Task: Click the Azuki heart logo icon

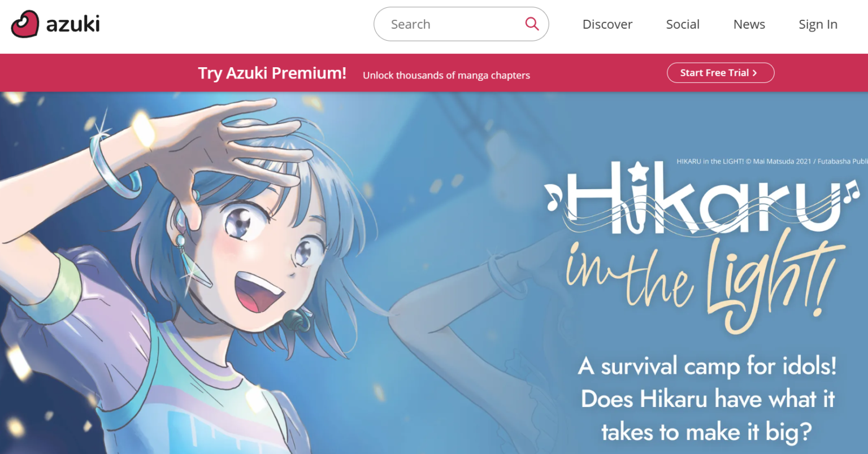Action: [x=25, y=24]
